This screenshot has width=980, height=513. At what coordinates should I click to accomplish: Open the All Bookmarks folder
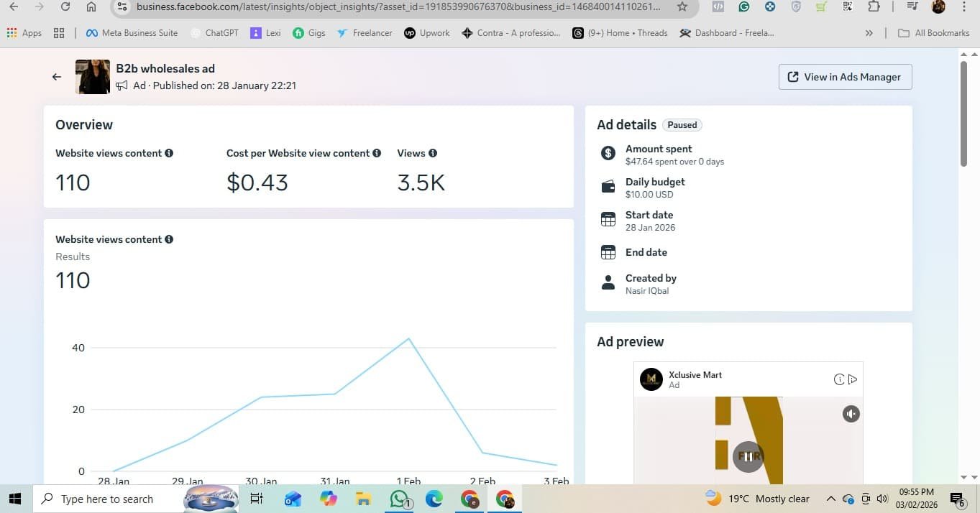click(x=935, y=33)
